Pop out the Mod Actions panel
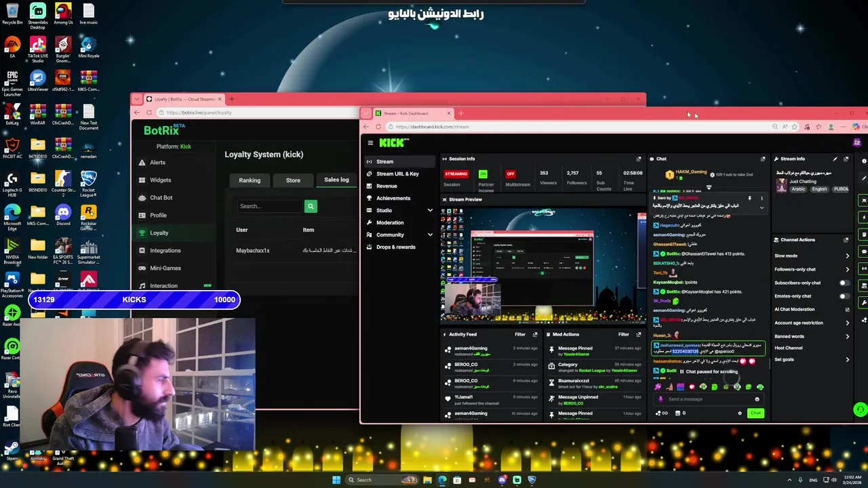 point(638,334)
